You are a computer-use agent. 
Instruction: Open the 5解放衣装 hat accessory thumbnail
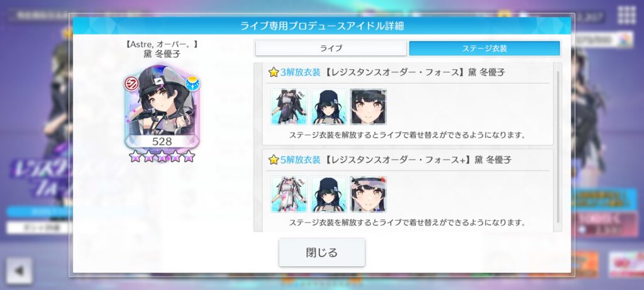[x=328, y=194]
